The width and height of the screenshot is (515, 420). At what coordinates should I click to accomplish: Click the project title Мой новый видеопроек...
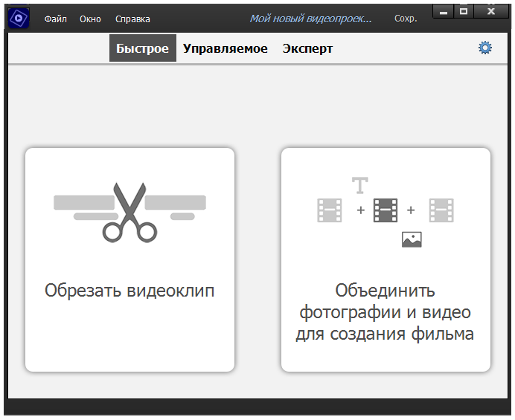click(x=310, y=19)
